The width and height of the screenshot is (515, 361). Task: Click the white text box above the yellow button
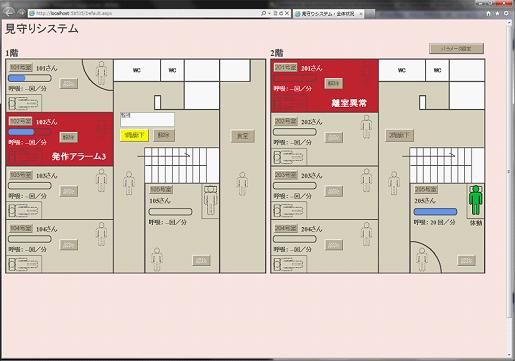(147, 119)
